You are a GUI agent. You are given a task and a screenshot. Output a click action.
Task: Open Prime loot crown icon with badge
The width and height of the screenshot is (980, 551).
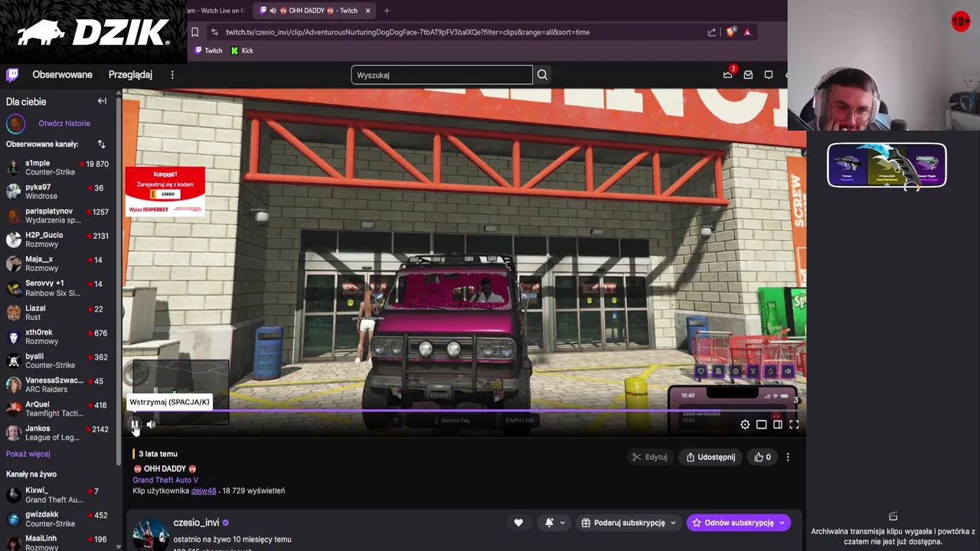(728, 74)
